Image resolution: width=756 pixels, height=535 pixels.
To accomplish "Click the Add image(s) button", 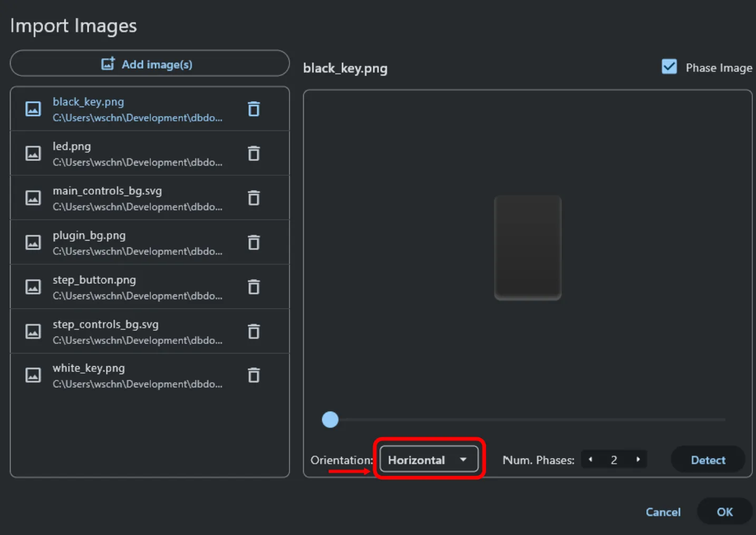I will pyautogui.click(x=150, y=64).
